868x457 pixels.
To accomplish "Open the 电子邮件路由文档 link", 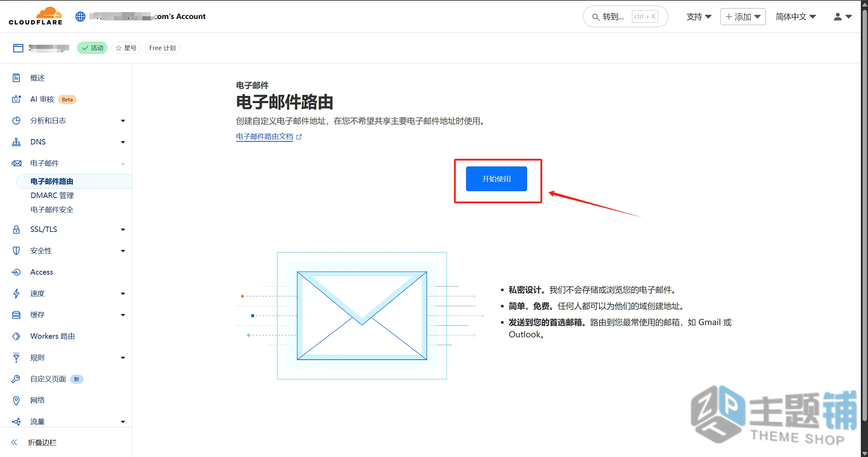I will tap(265, 137).
